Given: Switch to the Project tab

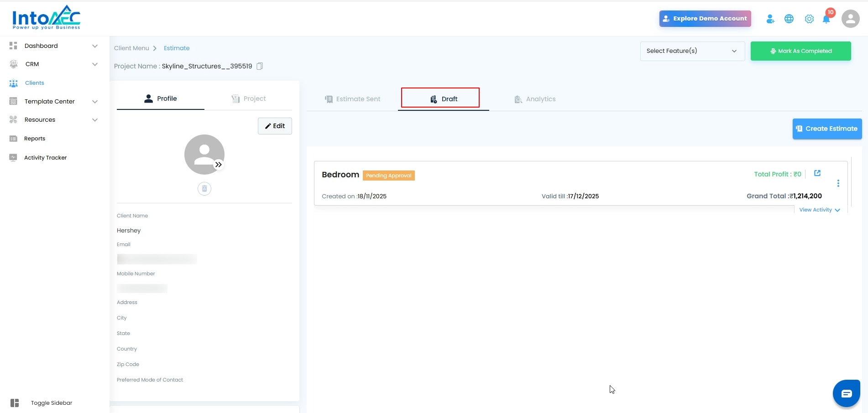Looking at the screenshot, I should click(248, 98).
